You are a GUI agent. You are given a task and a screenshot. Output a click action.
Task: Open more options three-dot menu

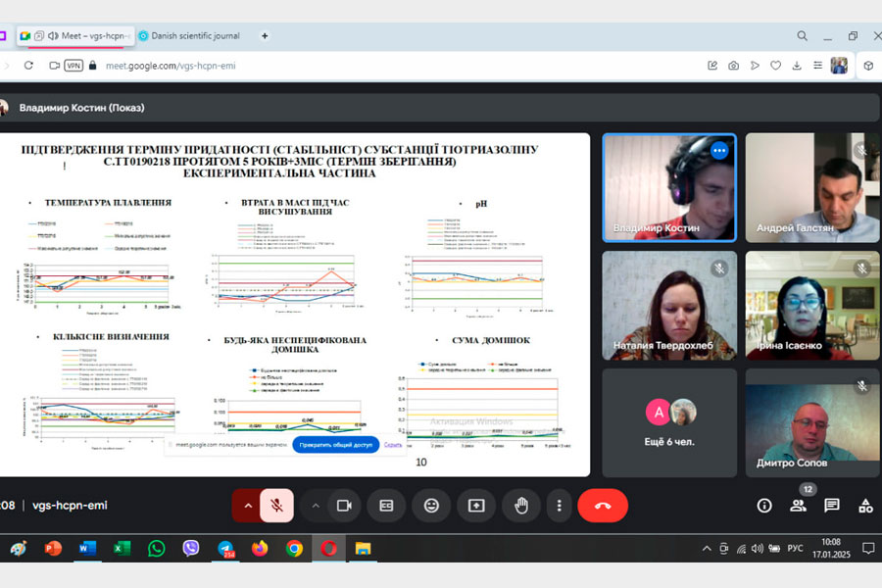559,506
